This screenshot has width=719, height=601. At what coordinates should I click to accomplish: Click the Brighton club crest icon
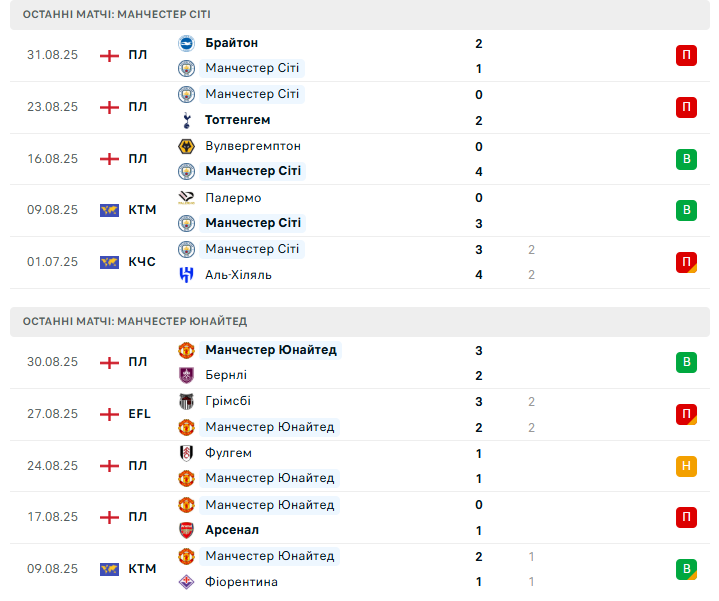(186, 43)
